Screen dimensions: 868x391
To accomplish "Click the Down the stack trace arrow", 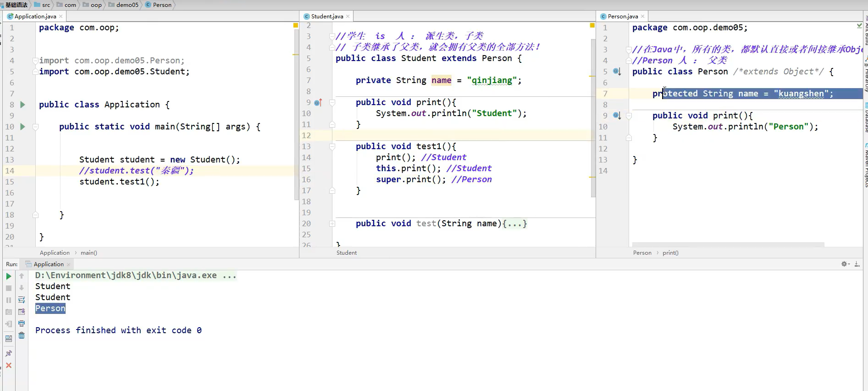I will [22, 288].
